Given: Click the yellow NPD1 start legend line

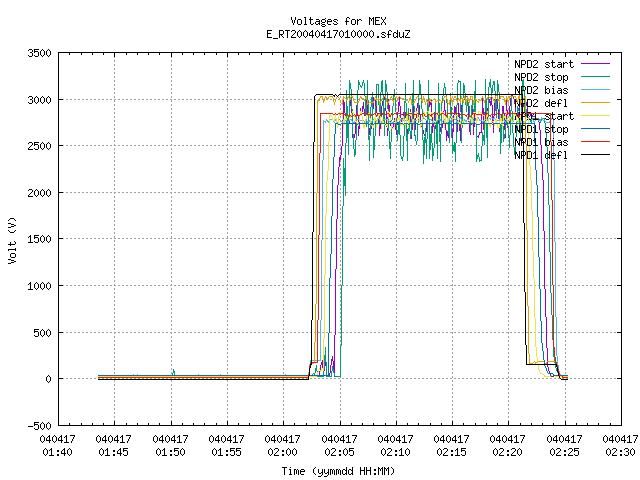Looking at the screenshot, I should click(x=596, y=116).
